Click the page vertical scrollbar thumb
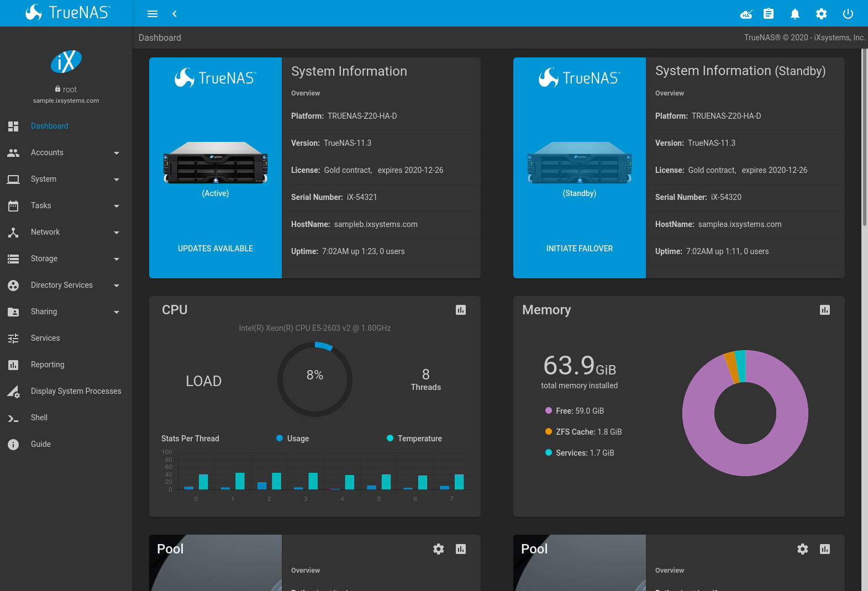 pyautogui.click(x=865, y=137)
